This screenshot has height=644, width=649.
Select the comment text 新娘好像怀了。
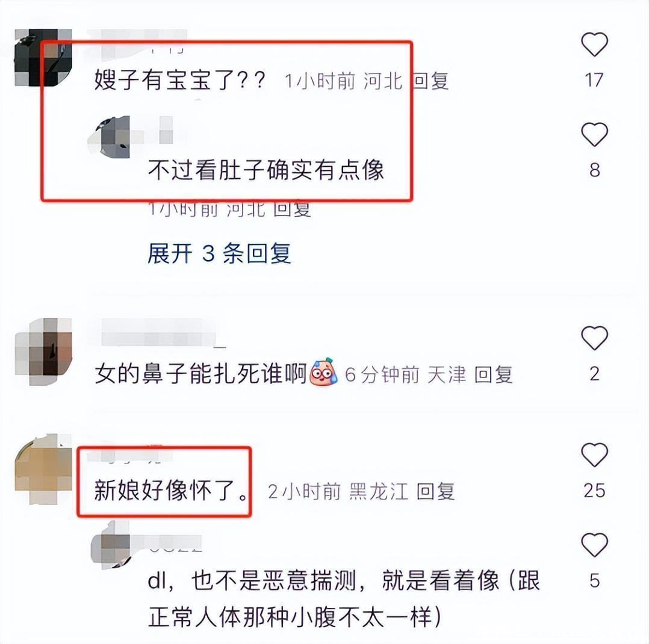coord(172,491)
